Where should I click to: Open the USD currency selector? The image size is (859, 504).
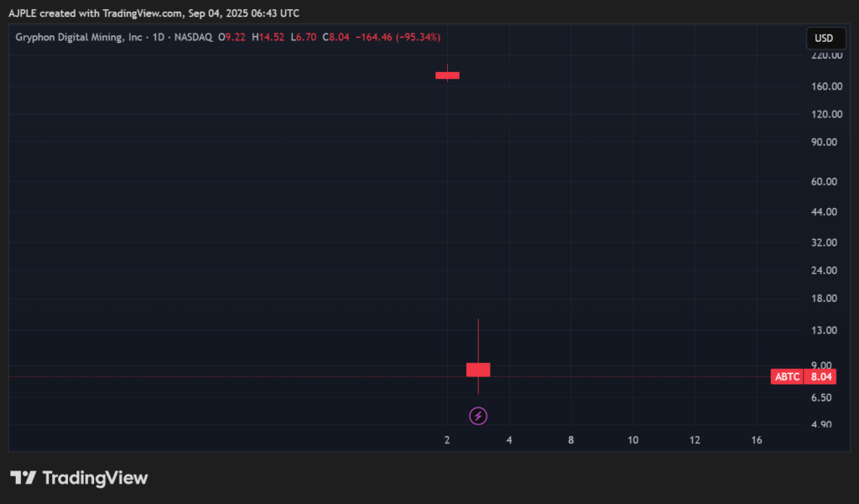[x=824, y=38]
